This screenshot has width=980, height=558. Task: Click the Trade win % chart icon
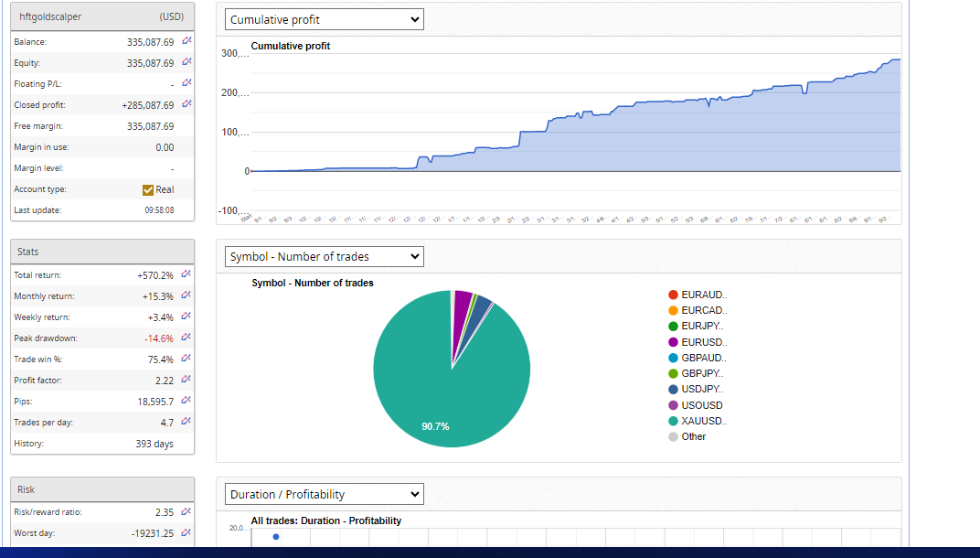(x=186, y=359)
